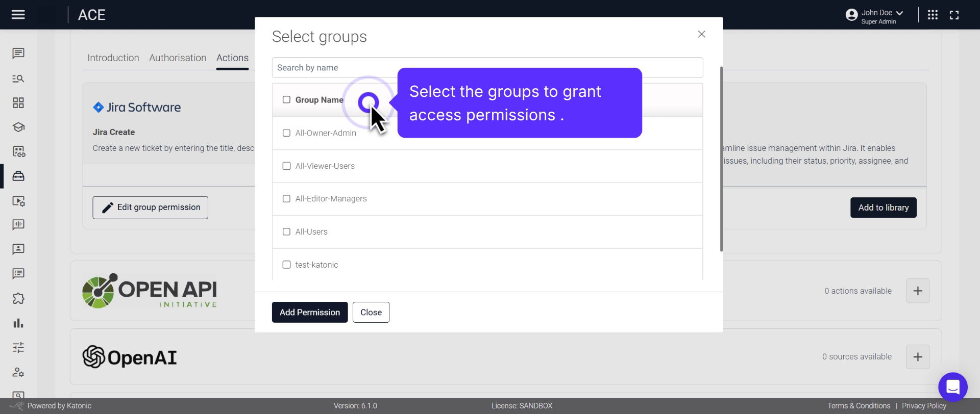Click the Open API Initiative logo
Image resolution: width=980 pixels, height=414 pixels.
(x=150, y=291)
